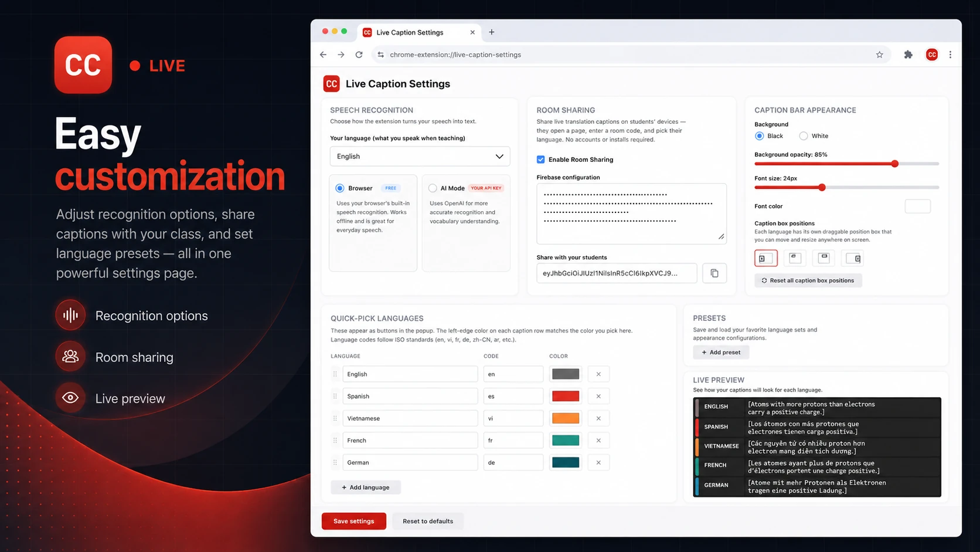Open the browser three-dot menu
The width and height of the screenshot is (980, 552).
pos(950,55)
